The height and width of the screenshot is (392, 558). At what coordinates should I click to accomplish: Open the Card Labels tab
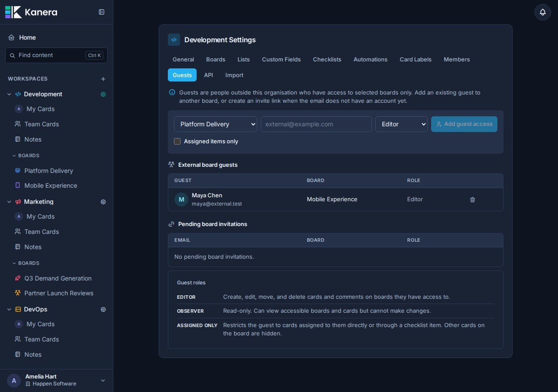pyautogui.click(x=415, y=59)
